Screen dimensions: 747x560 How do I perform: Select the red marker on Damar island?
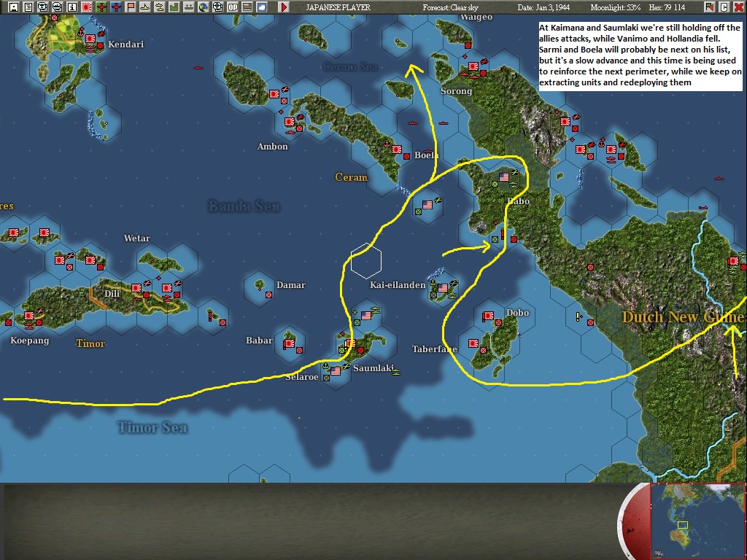(x=268, y=295)
